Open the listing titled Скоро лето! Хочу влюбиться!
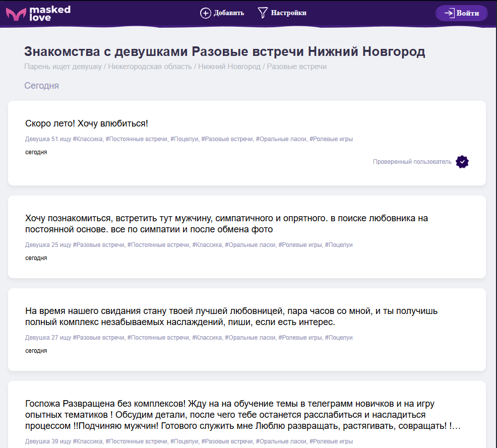 (x=86, y=122)
